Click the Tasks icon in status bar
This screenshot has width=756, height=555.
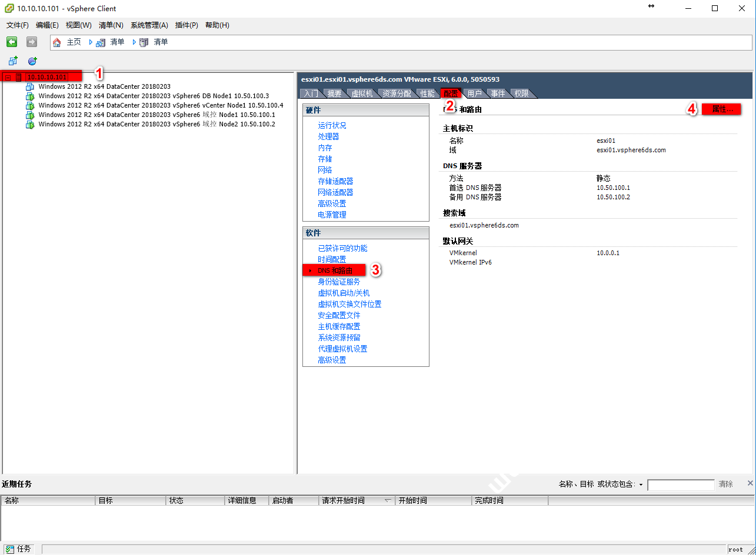click(10, 549)
